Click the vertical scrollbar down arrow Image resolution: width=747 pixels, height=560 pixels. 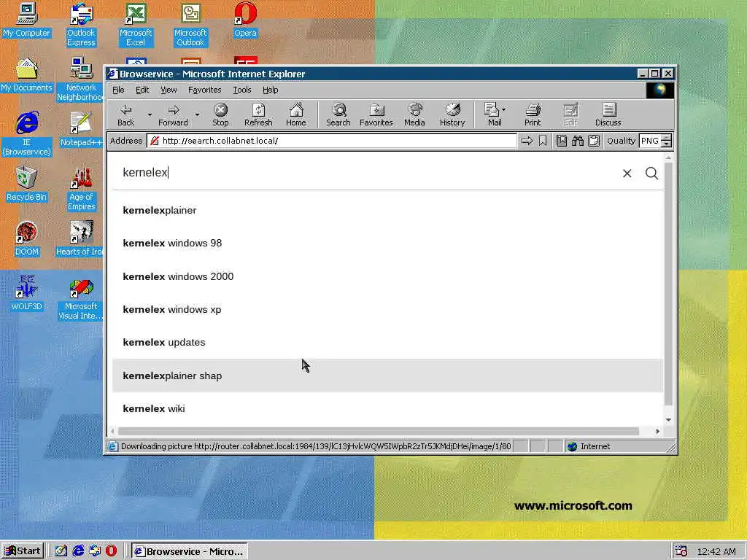click(x=668, y=419)
